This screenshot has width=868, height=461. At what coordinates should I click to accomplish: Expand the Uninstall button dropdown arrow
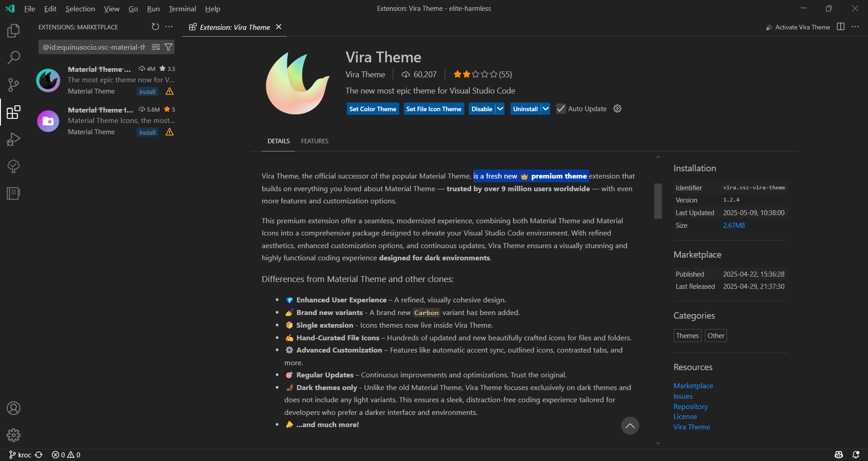click(x=546, y=109)
